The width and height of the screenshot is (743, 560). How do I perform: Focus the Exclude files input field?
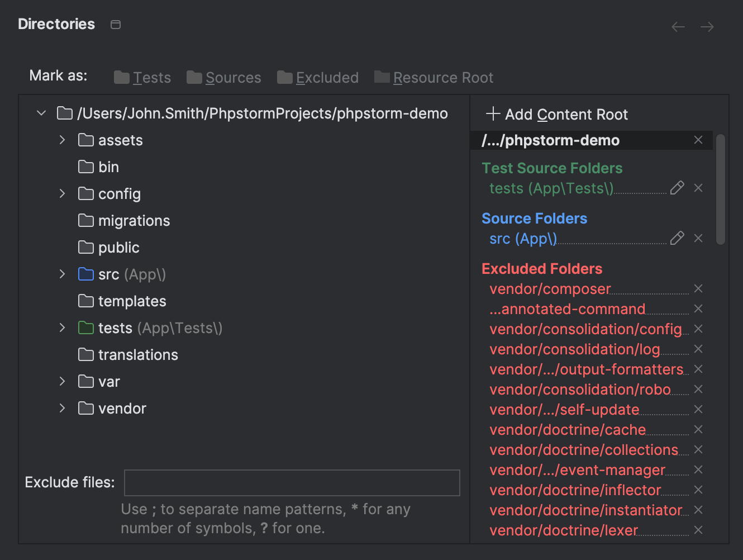(x=292, y=482)
